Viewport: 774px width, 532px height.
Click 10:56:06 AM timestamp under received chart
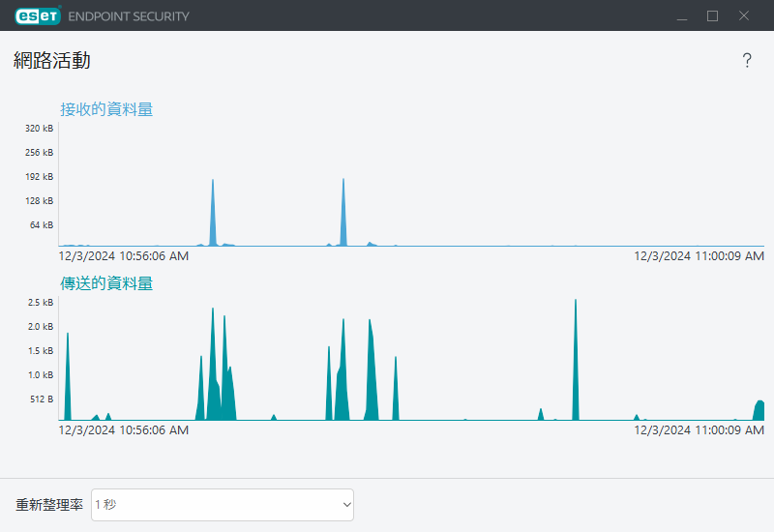(x=124, y=256)
